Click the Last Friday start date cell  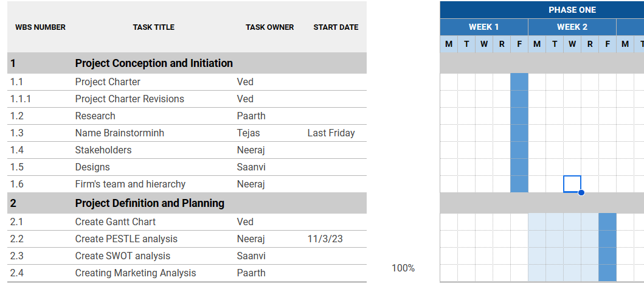[x=331, y=133]
